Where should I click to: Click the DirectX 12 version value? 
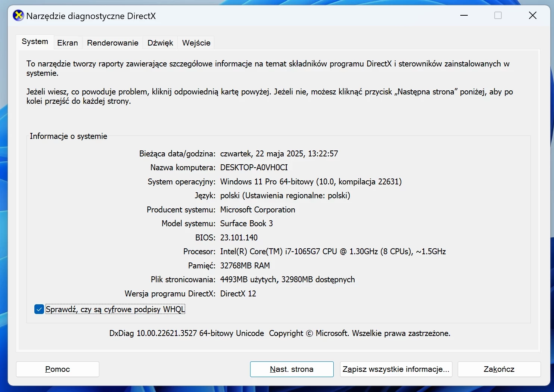click(x=238, y=294)
